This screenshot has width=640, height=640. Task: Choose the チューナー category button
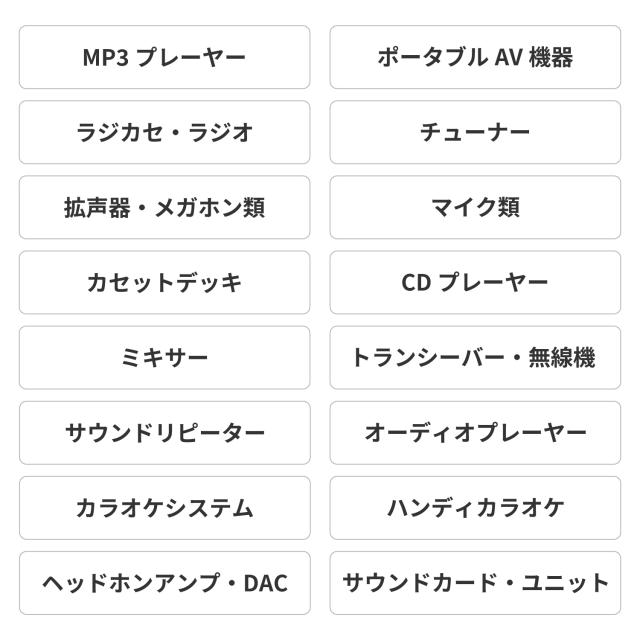(x=475, y=132)
